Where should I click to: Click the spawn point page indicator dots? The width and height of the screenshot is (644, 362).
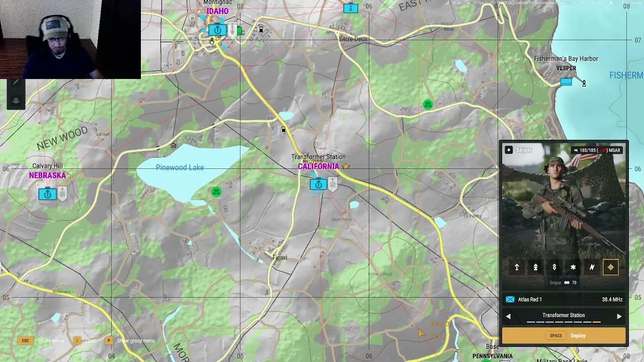(x=563, y=322)
